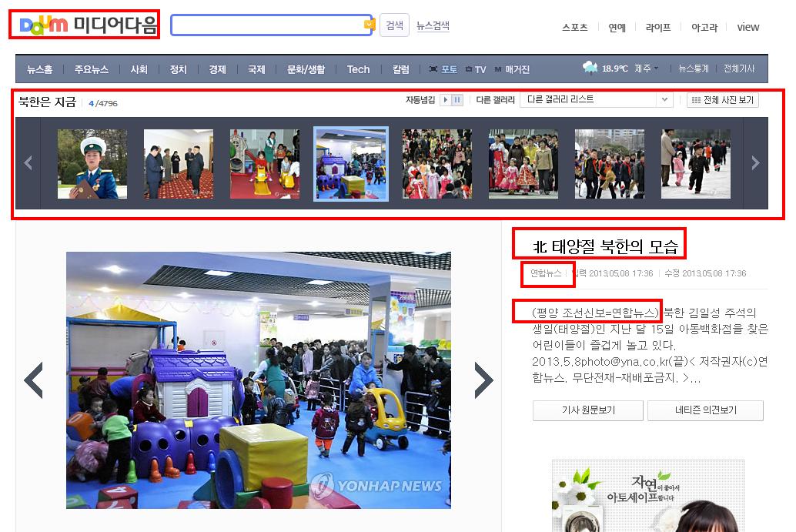The image size is (796, 532).
Task: Click the 네티즌 의견보기 button
Action: click(x=706, y=410)
